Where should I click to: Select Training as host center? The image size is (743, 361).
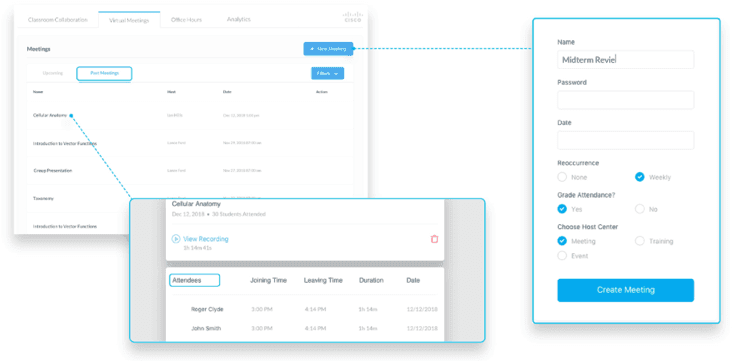[x=640, y=241]
